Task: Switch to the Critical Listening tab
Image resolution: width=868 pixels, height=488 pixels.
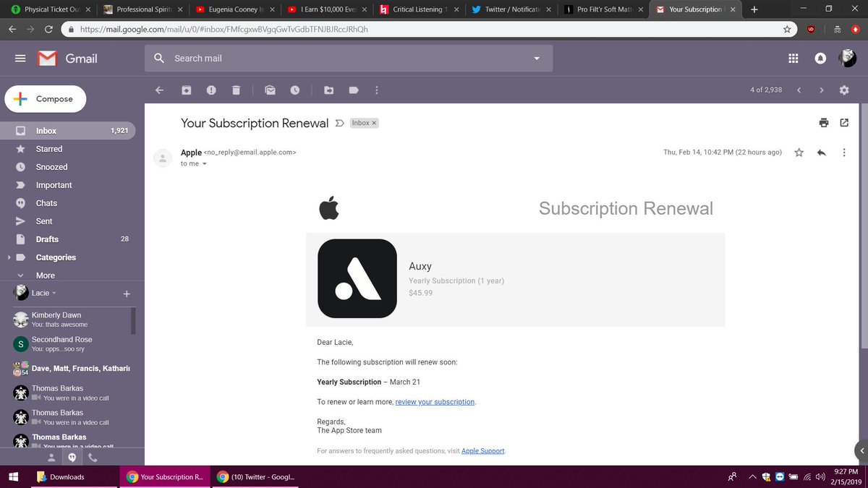Action: 421,9
